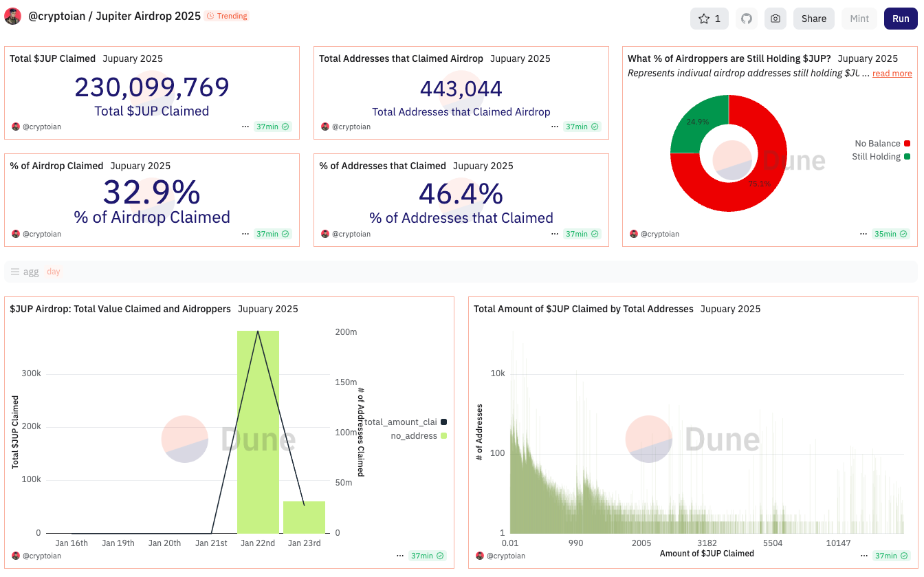Click the 37min badge on % of Addresses that Claimed

[582, 234]
